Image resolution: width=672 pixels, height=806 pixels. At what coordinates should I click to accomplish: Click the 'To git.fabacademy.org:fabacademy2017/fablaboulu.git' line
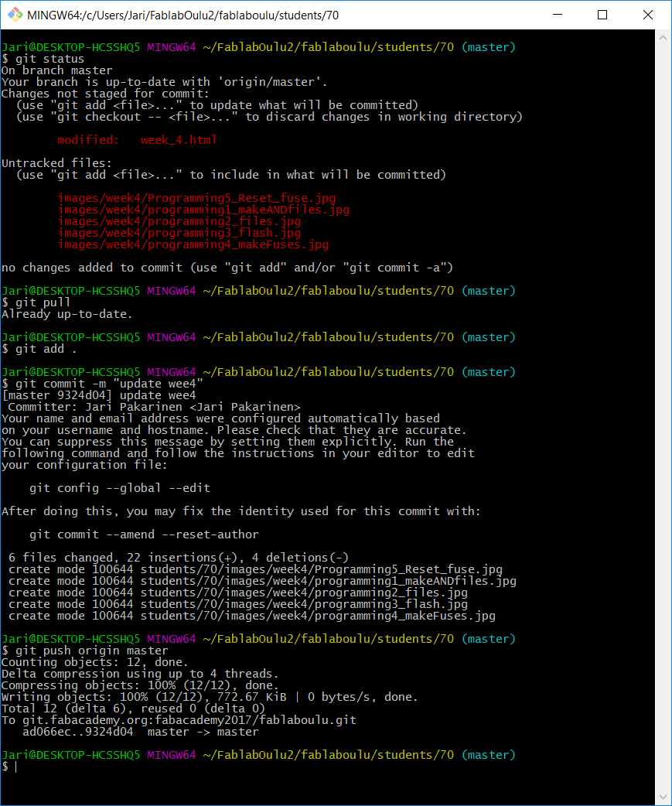point(179,720)
